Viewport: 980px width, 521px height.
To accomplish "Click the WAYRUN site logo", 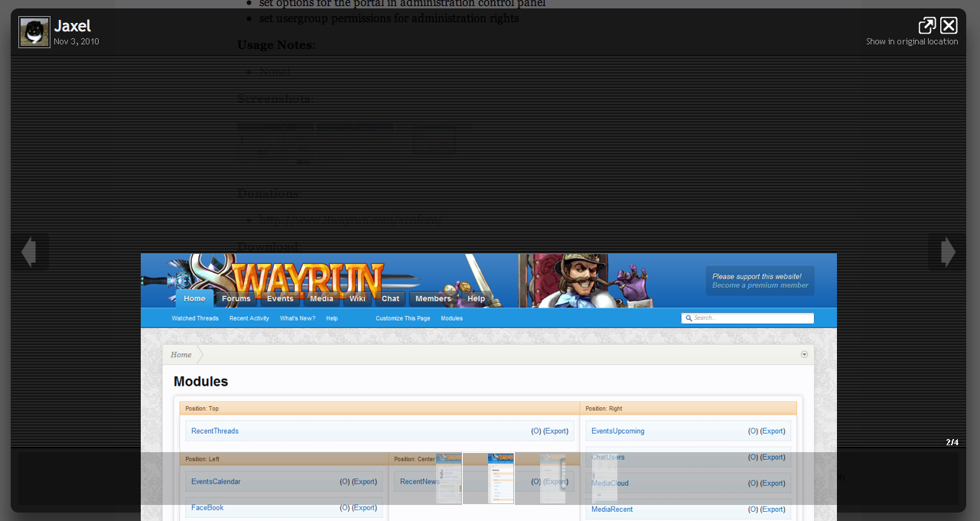I will pos(306,277).
